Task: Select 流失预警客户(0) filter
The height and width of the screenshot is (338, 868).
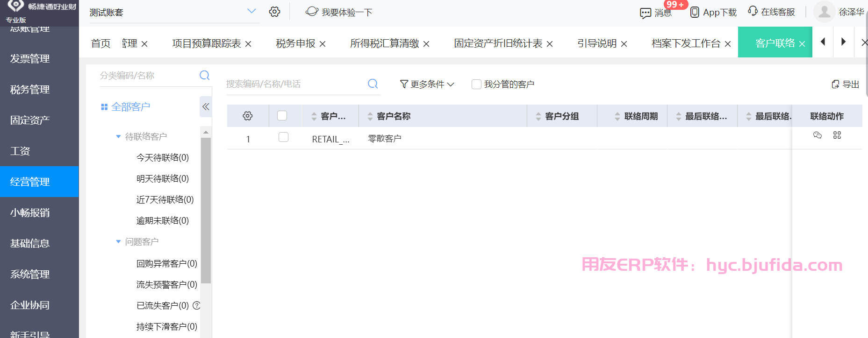Action: point(167,284)
